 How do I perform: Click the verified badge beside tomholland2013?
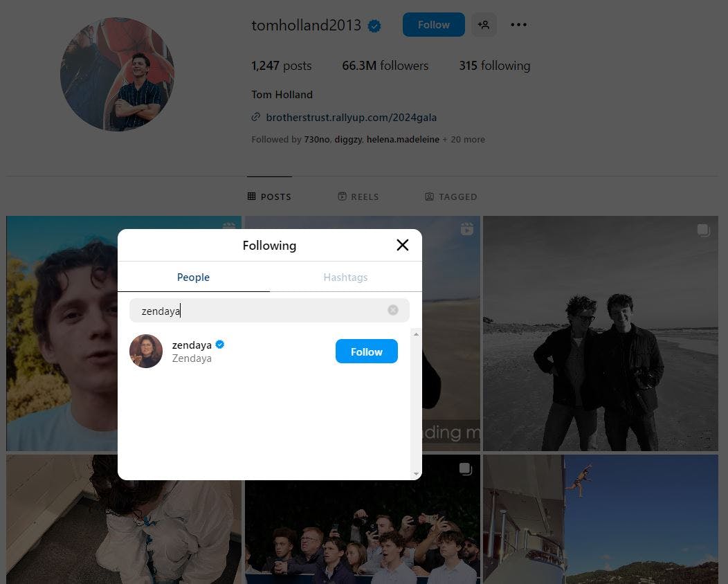point(374,26)
